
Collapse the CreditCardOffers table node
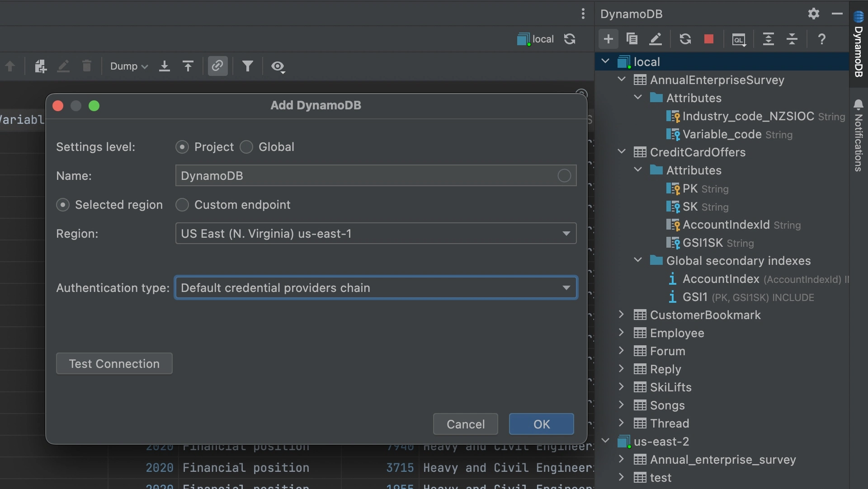coord(622,152)
